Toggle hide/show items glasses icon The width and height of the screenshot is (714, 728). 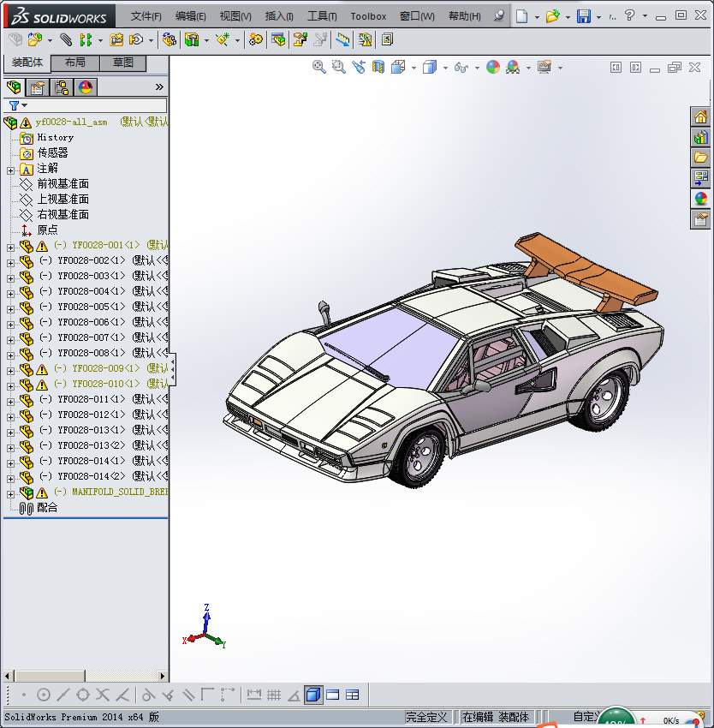click(461, 67)
